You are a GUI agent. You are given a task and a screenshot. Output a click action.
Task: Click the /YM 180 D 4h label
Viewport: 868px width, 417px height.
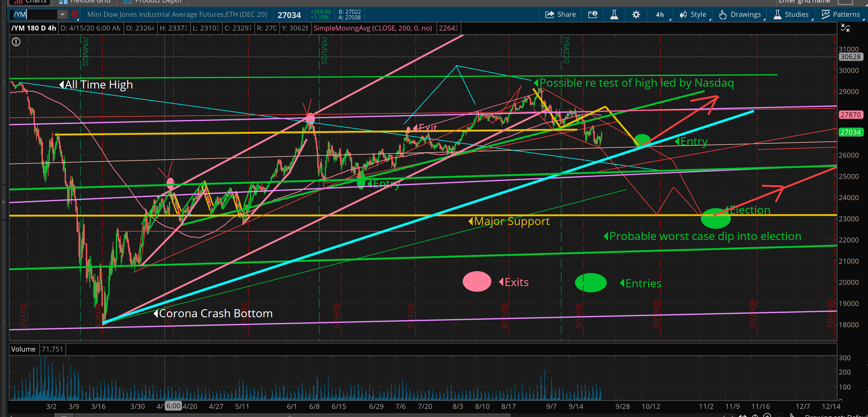33,28
